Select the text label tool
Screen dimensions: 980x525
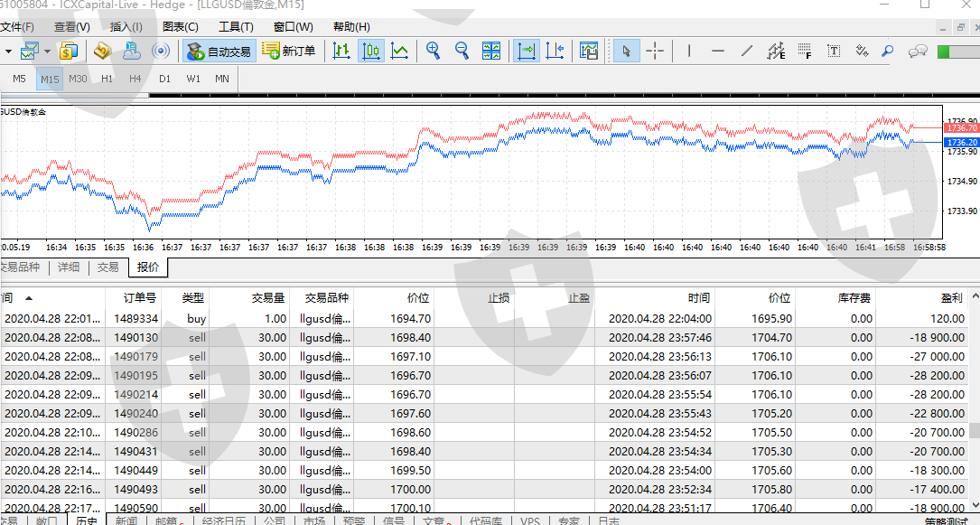[x=833, y=51]
